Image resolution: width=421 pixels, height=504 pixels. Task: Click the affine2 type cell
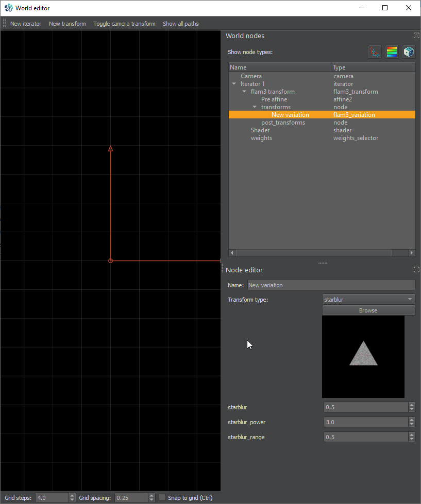[x=343, y=99]
